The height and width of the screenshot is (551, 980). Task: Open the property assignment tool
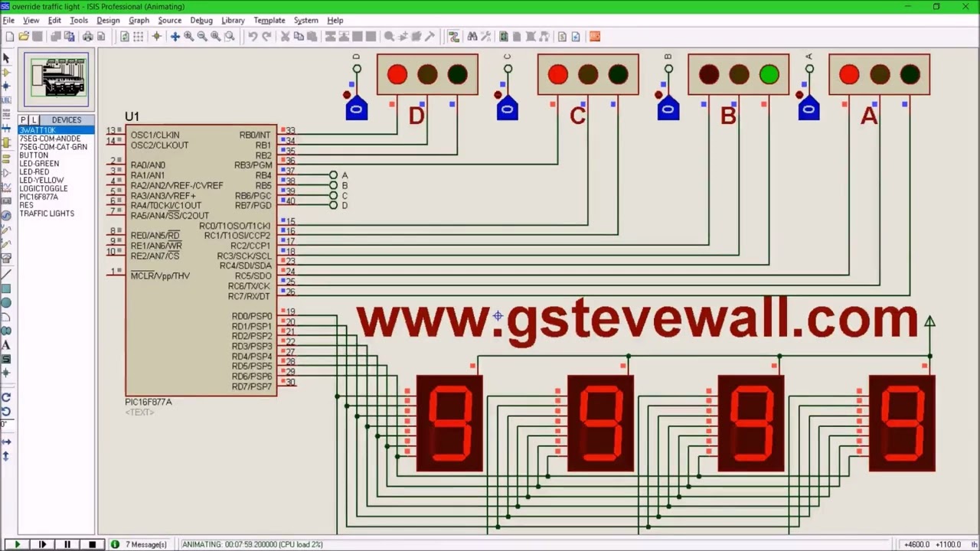click(485, 36)
